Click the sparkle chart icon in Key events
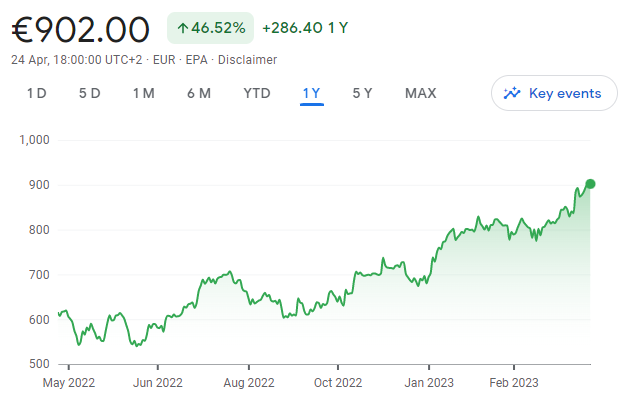Image resolution: width=624 pixels, height=396 pixels. 512,93
